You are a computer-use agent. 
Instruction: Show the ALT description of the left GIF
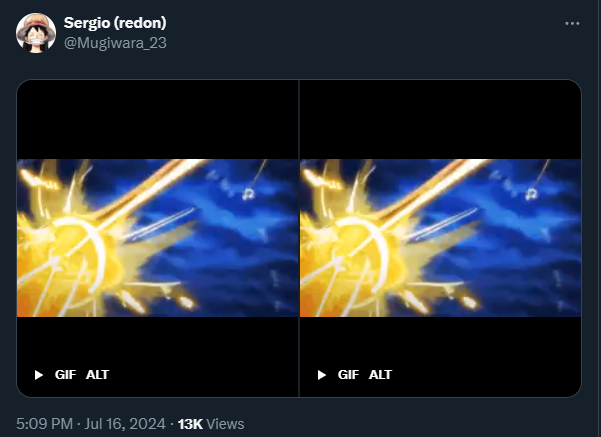point(97,375)
